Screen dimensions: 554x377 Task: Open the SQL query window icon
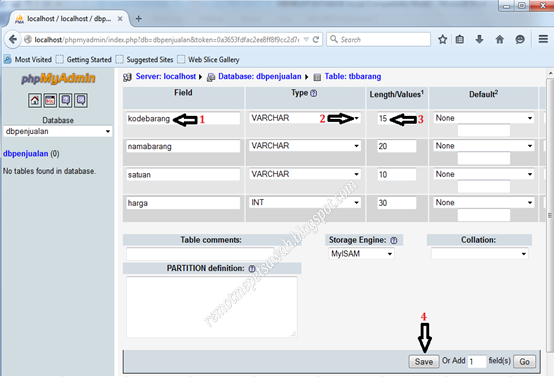(x=50, y=101)
